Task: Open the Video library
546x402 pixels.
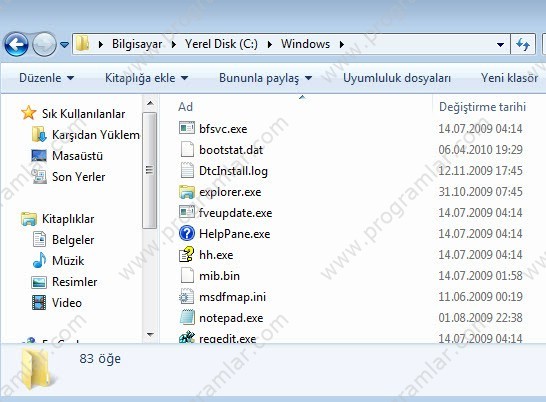Action: pyautogui.click(x=67, y=302)
